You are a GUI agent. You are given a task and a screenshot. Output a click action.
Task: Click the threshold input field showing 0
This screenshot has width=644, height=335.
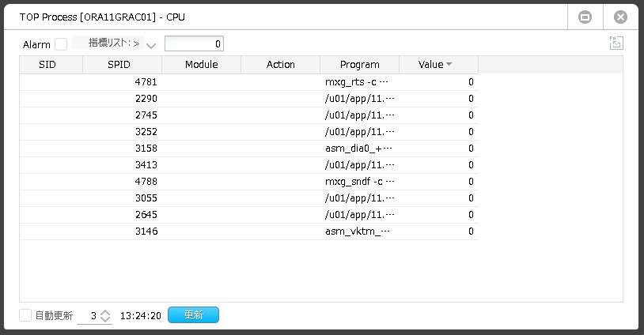pyautogui.click(x=194, y=44)
